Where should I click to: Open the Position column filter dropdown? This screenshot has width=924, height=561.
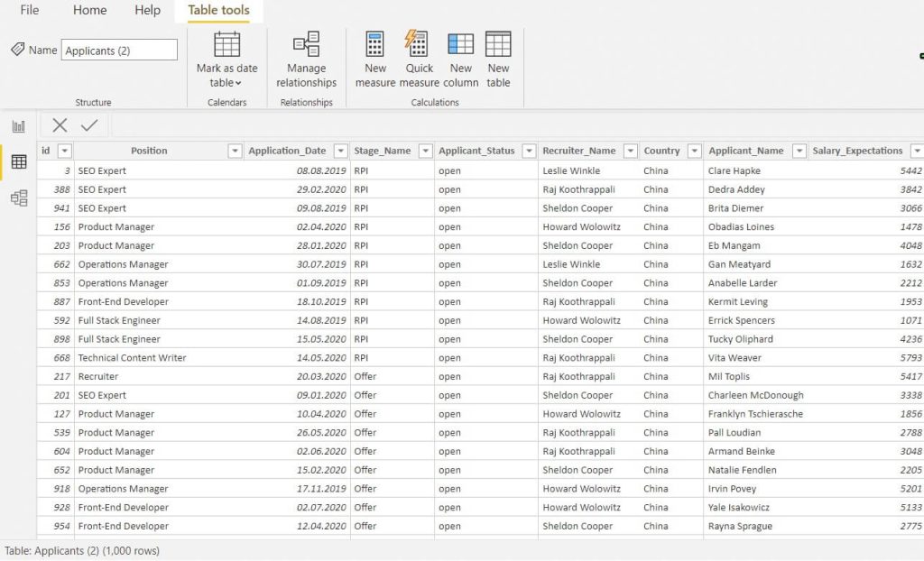[x=235, y=151]
